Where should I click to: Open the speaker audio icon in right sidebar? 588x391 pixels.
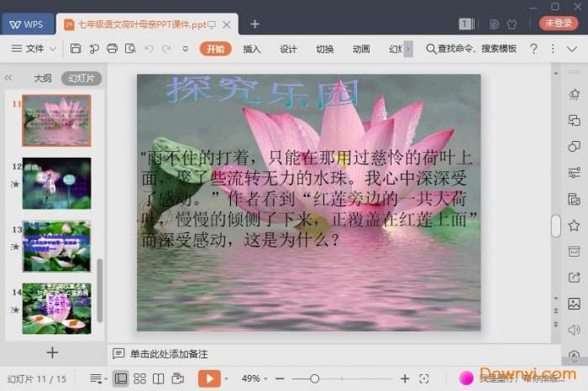574,330
